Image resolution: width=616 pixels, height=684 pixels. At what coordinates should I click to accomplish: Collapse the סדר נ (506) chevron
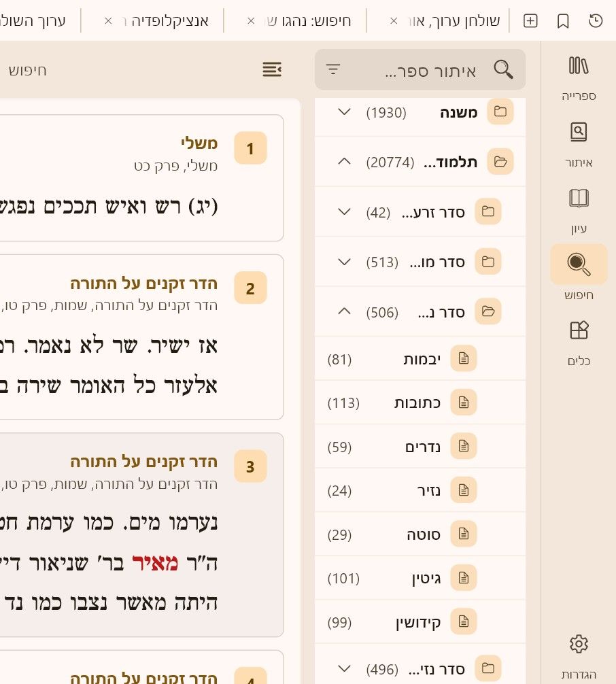click(344, 311)
